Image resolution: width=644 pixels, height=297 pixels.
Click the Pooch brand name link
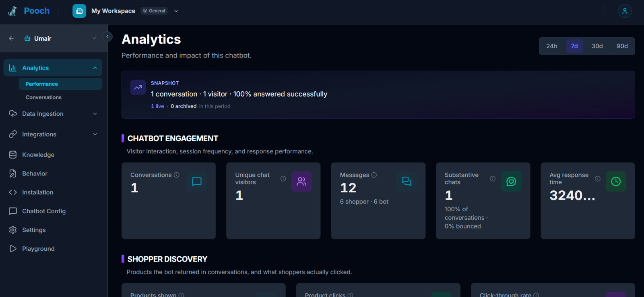[37, 11]
